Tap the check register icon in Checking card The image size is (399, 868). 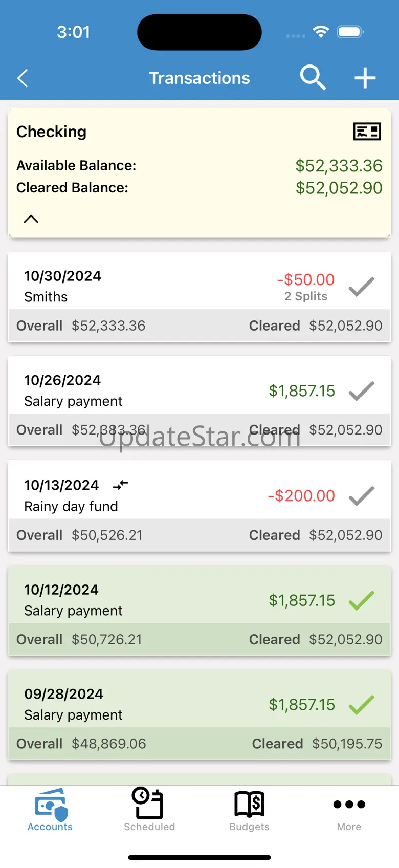coord(367,132)
